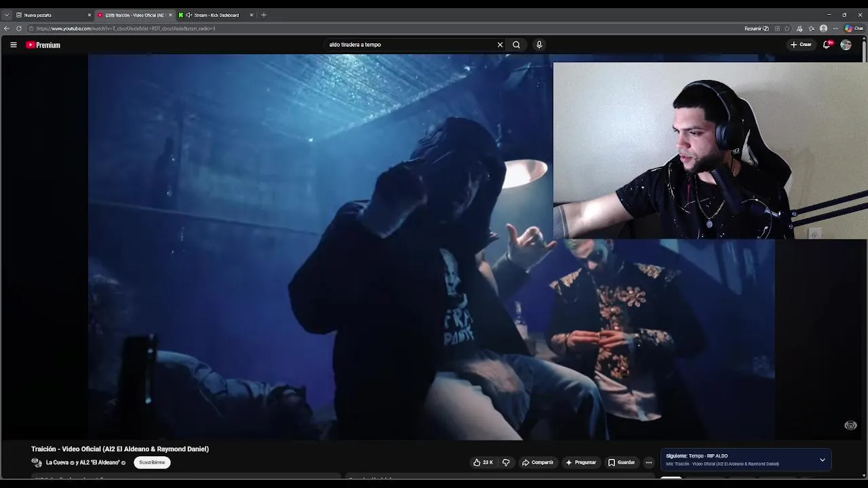The width and height of the screenshot is (868, 488).
Task: Focus the browser address bar URL
Action: (x=125, y=28)
